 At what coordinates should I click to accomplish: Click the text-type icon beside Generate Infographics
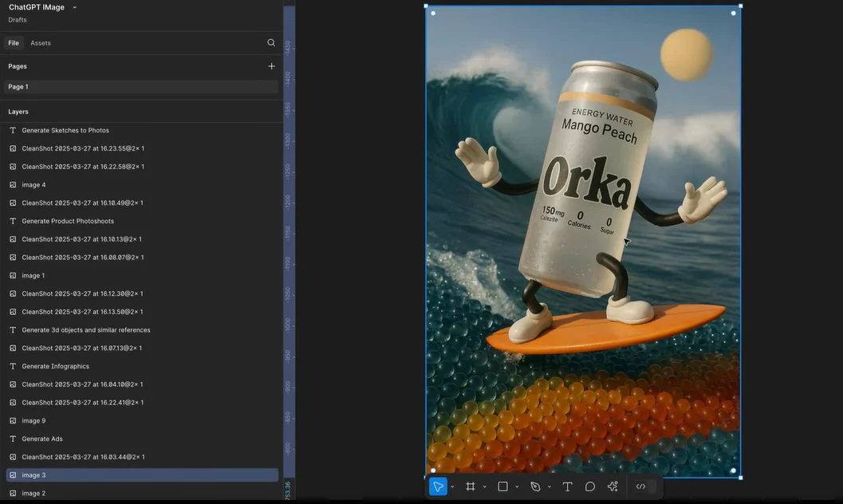point(13,367)
